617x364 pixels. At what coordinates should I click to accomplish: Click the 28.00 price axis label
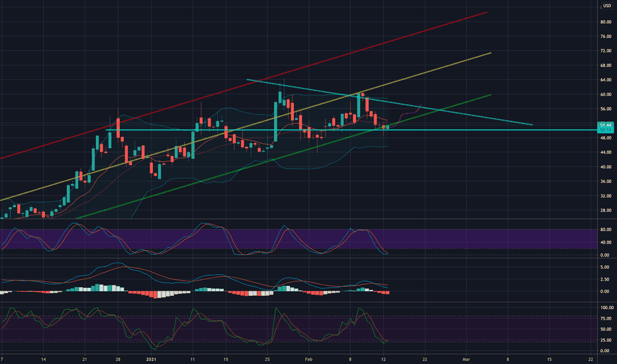click(x=606, y=210)
